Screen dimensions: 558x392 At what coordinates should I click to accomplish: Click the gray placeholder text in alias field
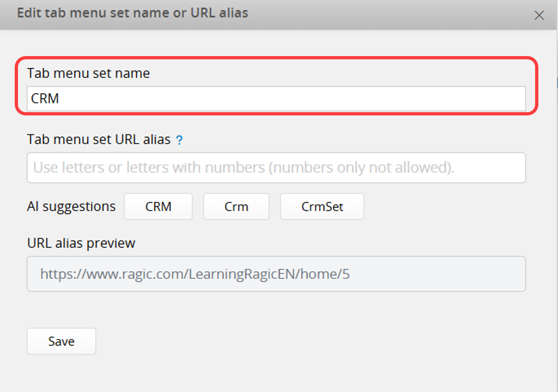click(244, 168)
